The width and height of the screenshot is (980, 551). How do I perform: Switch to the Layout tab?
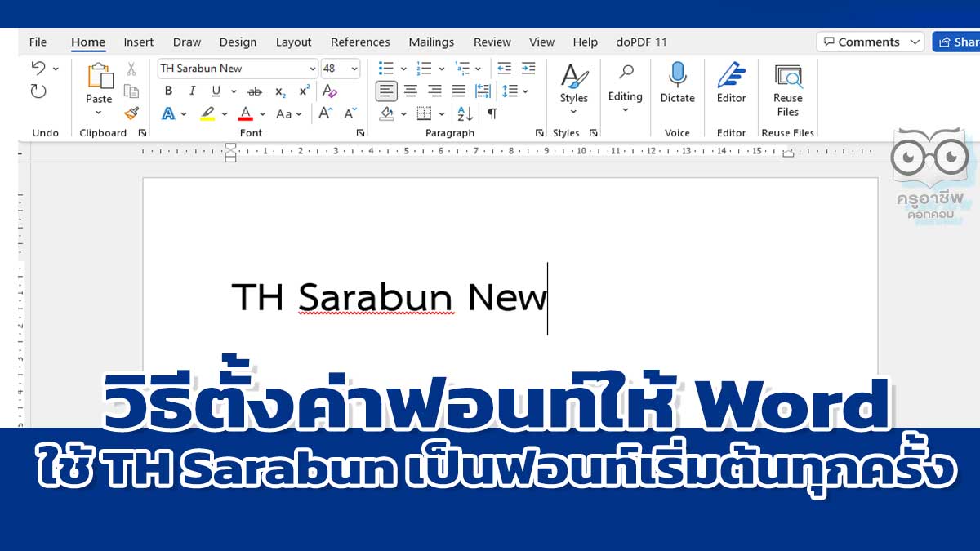click(293, 42)
